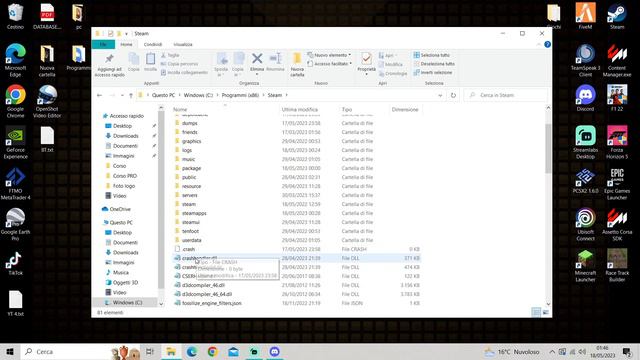Open Proprietà in the ribbon
The height and width of the screenshot is (360, 640).
[x=367, y=63]
